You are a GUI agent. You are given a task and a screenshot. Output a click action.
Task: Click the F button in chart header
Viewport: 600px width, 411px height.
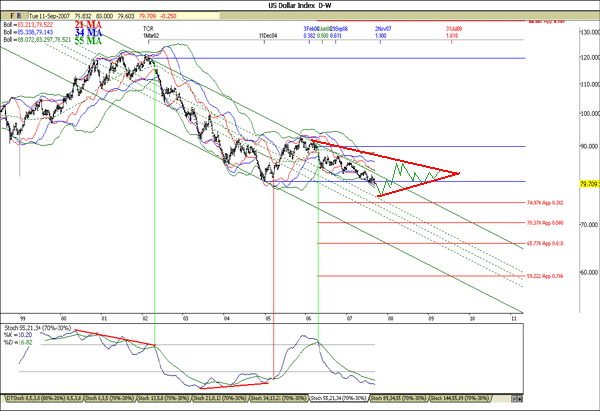coord(8,17)
